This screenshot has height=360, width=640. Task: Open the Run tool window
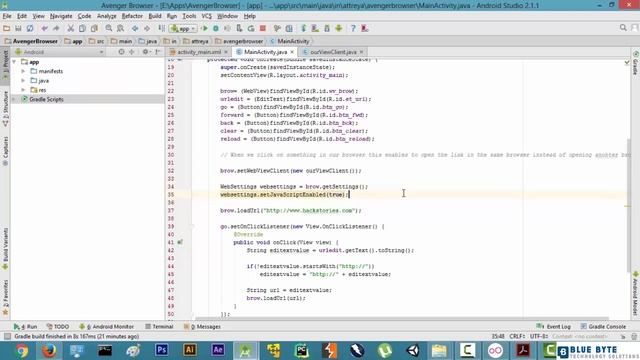coord(25,327)
